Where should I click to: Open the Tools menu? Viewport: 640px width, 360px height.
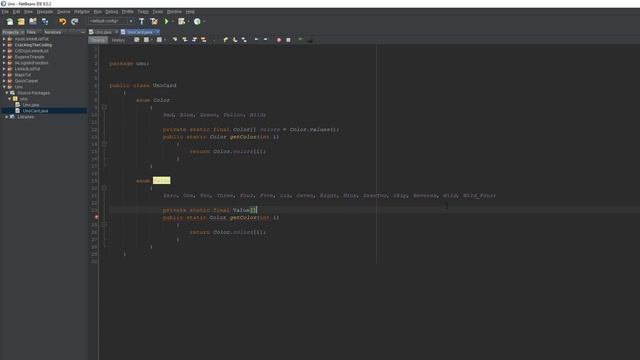tap(158, 12)
